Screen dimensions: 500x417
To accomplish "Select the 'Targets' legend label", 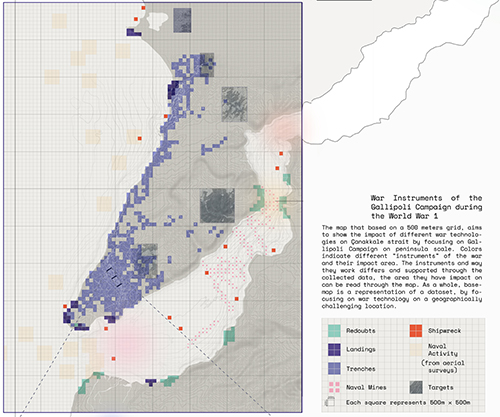I will point(441,388).
